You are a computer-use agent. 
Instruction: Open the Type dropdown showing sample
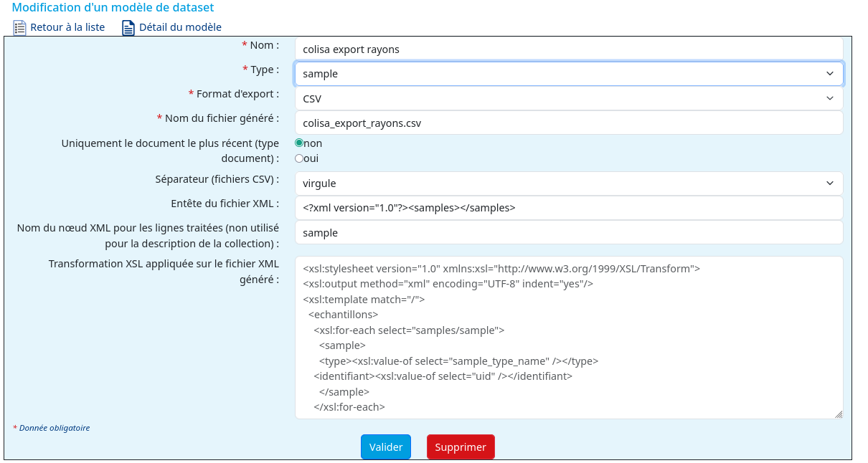pyautogui.click(x=569, y=74)
